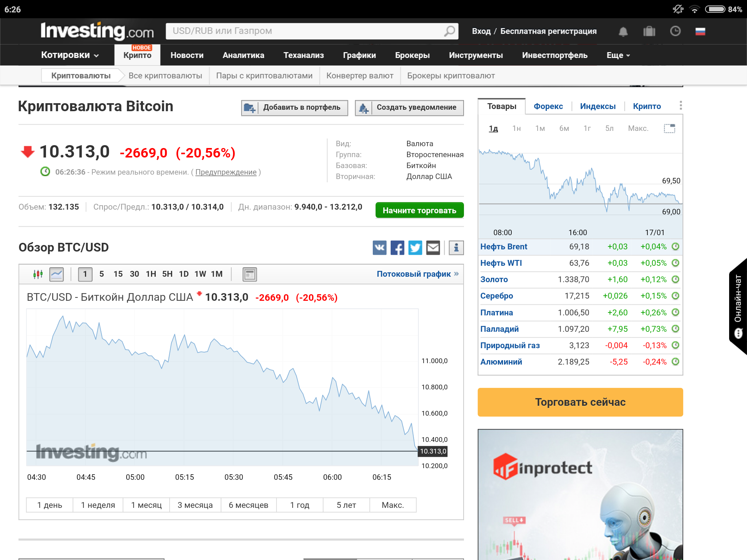Open the Онлайн-чат side panel

tap(738, 306)
